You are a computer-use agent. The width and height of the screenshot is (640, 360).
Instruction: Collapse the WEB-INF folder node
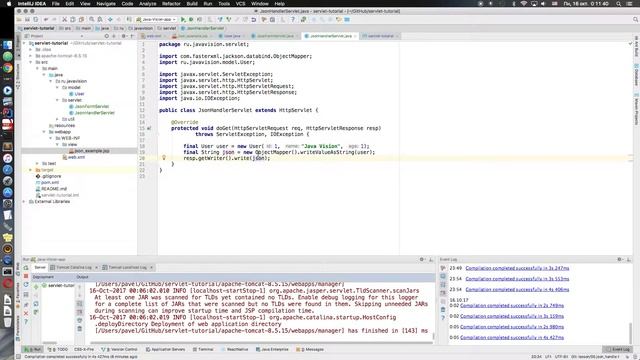[x=51, y=138]
